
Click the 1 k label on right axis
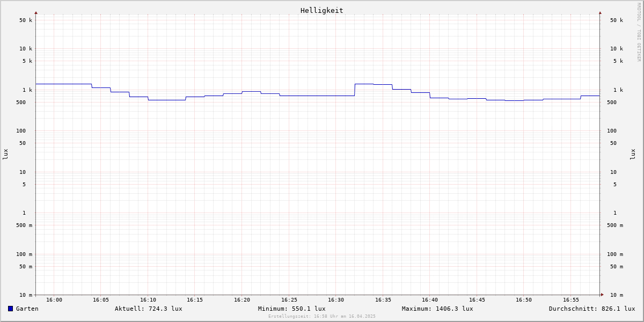coord(618,90)
